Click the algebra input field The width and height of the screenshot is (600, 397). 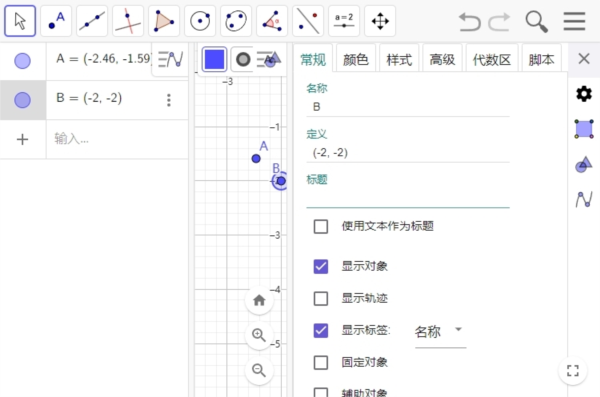click(117, 139)
